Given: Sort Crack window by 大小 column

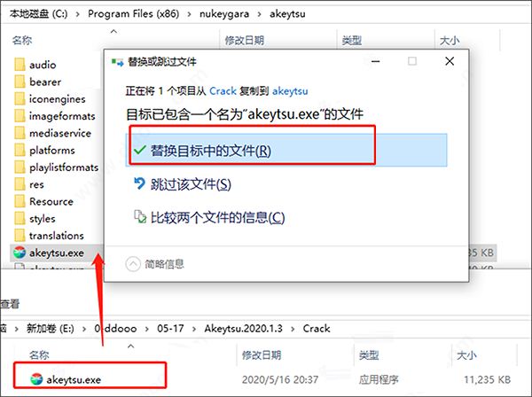Looking at the screenshot, I should [466, 355].
